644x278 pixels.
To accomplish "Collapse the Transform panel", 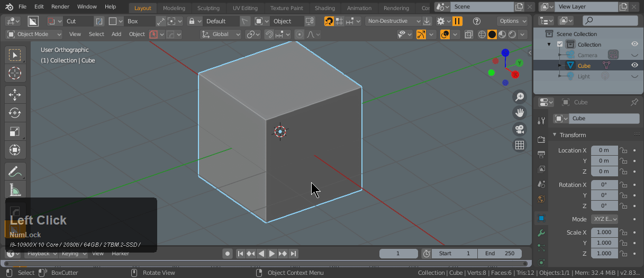I will tap(555, 135).
